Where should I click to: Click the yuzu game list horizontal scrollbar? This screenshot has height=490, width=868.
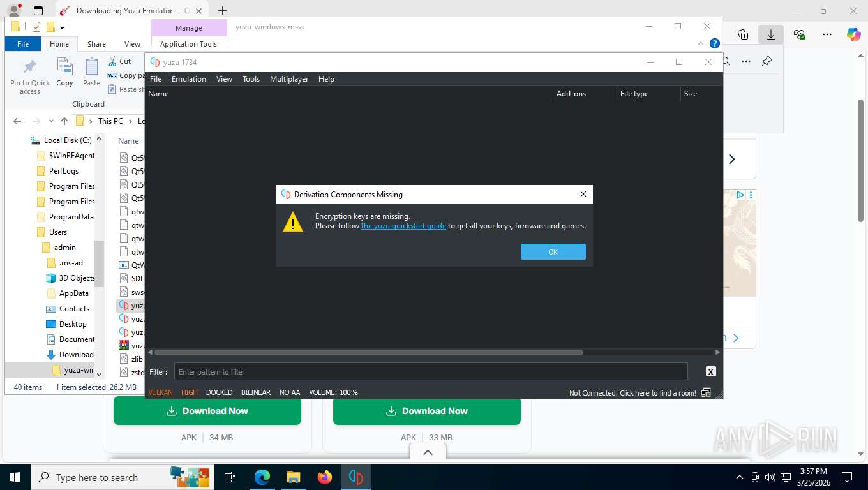tap(368, 352)
